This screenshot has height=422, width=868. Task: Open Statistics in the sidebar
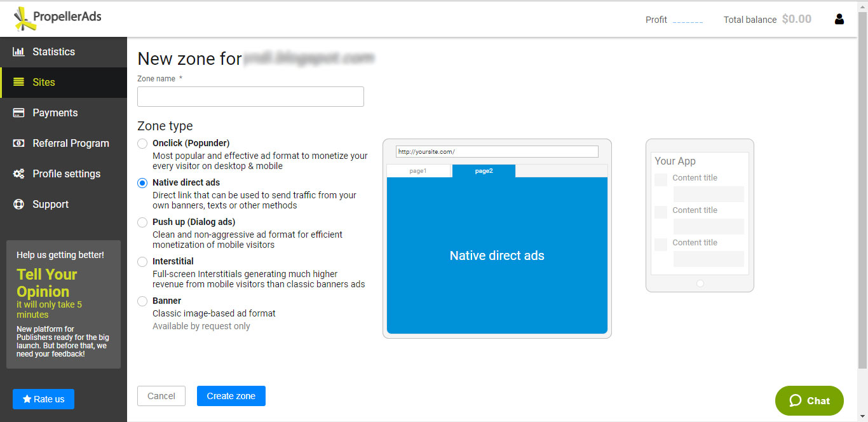pos(64,51)
